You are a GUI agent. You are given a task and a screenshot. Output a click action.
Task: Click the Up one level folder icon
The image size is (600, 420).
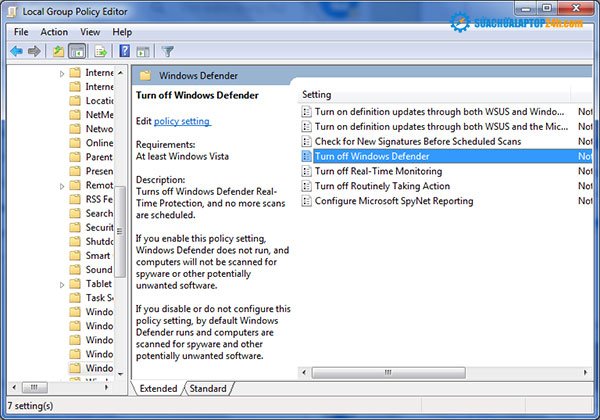pyautogui.click(x=58, y=51)
